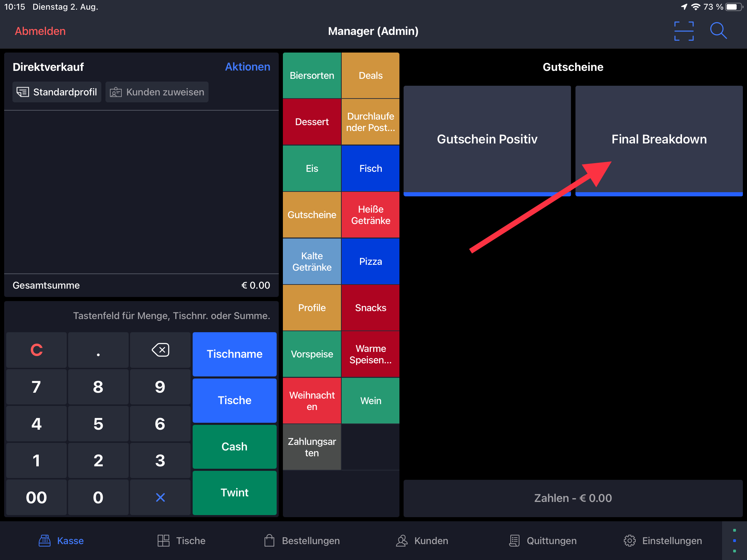
Task: Open search with magnifier icon
Action: tap(718, 31)
